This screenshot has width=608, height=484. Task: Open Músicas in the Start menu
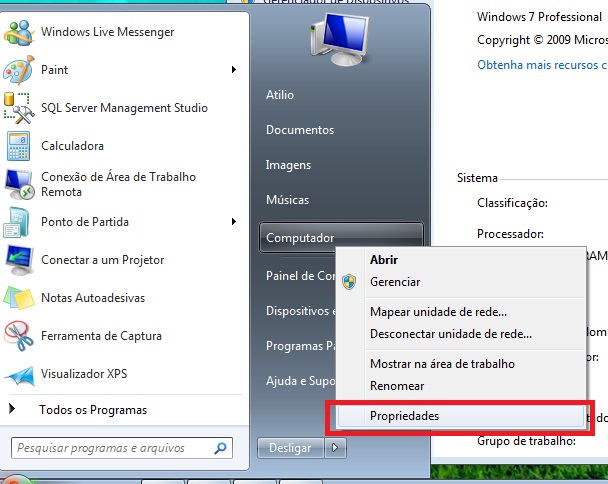tap(287, 200)
